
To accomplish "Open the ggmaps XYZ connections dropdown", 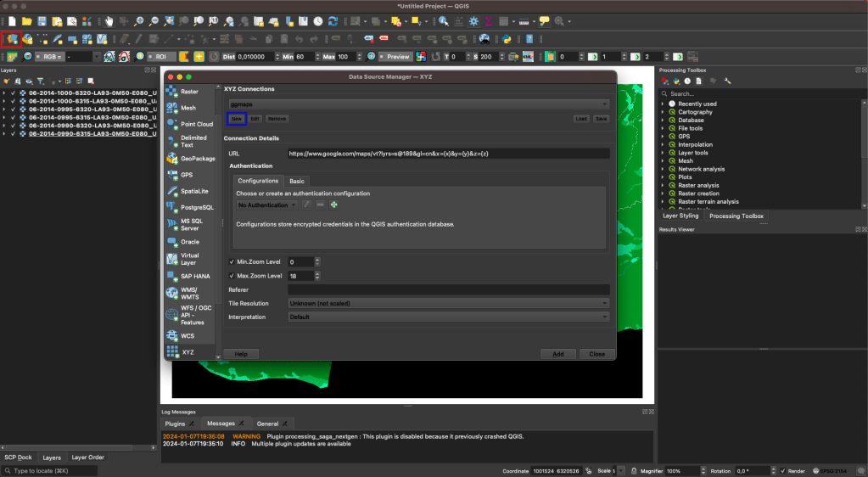I will (418, 104).
